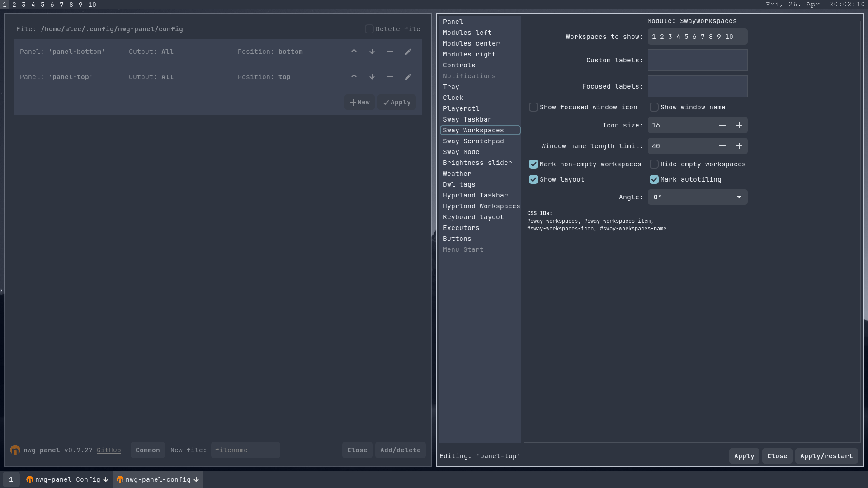
Task: Enable Show focused window icon checkbox
Action: (533, 107)
